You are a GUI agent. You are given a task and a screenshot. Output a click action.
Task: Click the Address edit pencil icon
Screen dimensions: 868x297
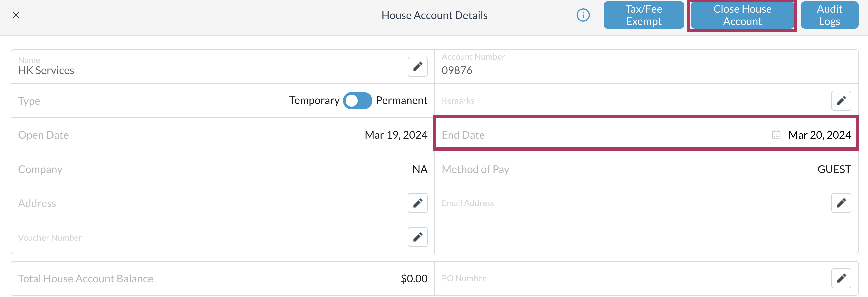[417, 203]
